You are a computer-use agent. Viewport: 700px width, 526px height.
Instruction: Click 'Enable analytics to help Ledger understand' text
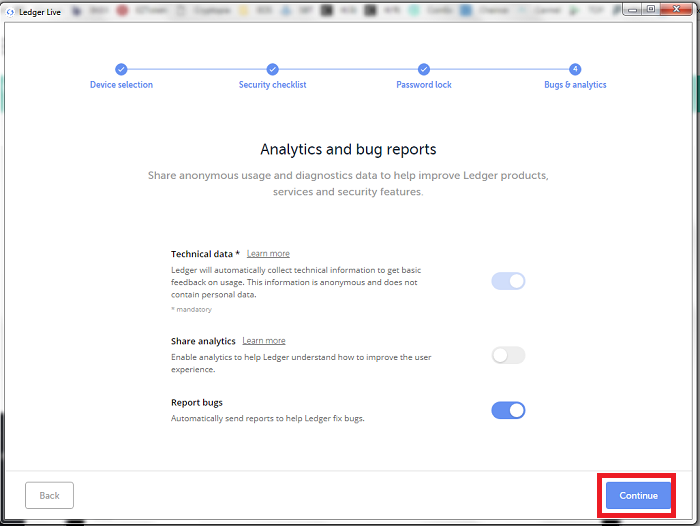(301, 363)
